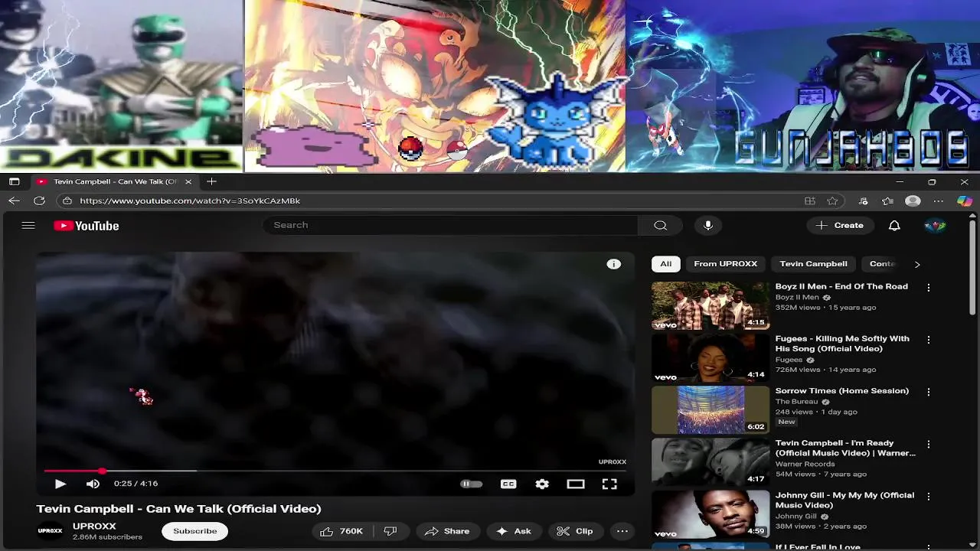The width and height of the screenshot is (980, 551).
Task: Open browser extensions icon
Action: 864,201
